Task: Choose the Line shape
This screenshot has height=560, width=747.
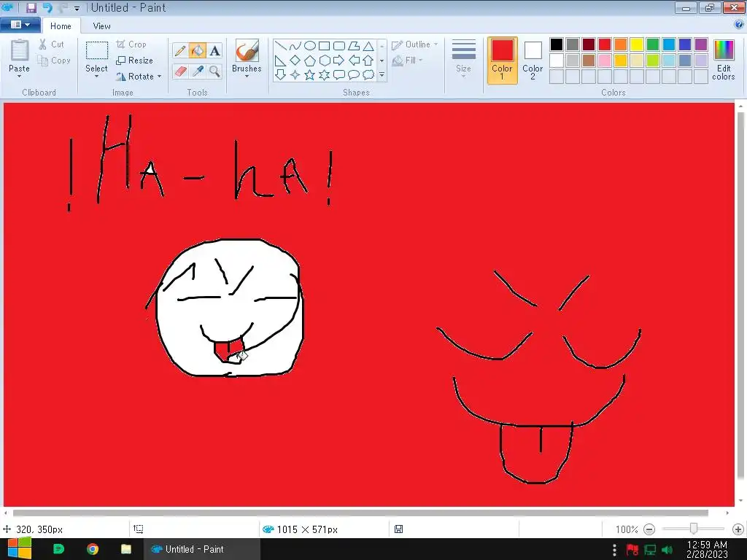Action: click(281, 46)
